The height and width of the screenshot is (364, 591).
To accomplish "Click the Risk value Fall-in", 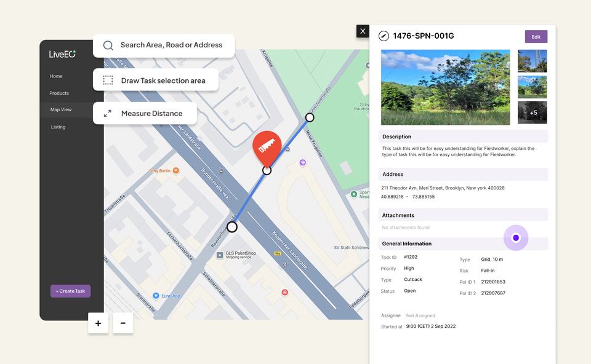I will pos(488,271).
